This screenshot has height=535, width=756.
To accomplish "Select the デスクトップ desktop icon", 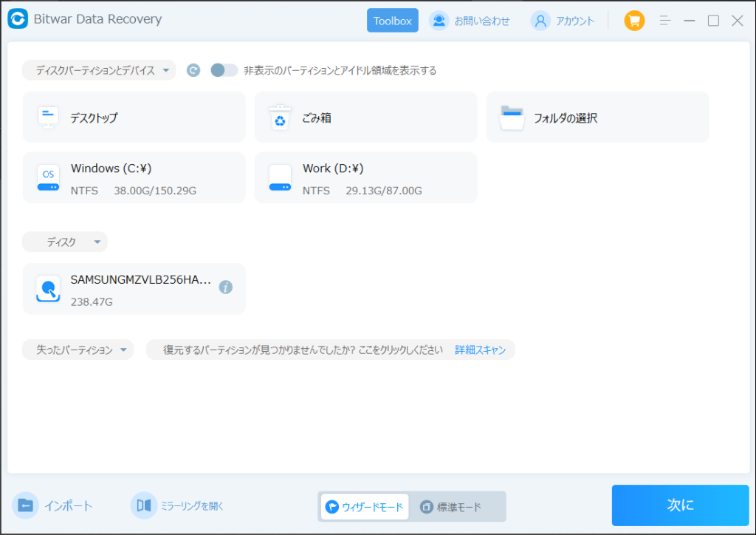I will click(x=48, y=117).
